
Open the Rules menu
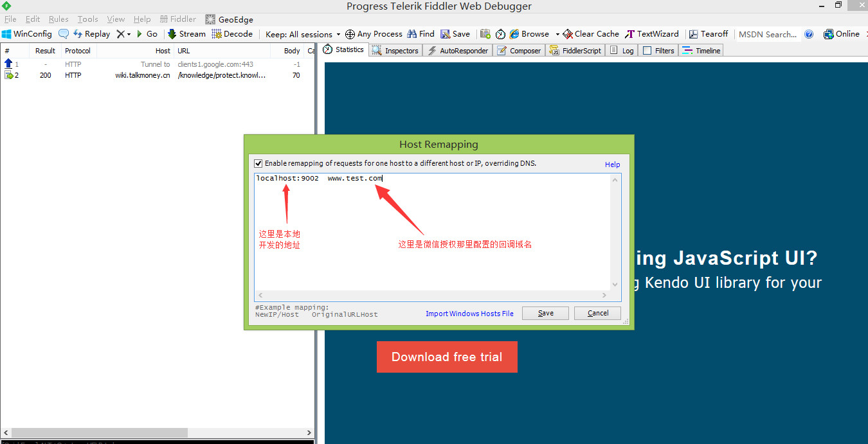[x=59, y=19]
